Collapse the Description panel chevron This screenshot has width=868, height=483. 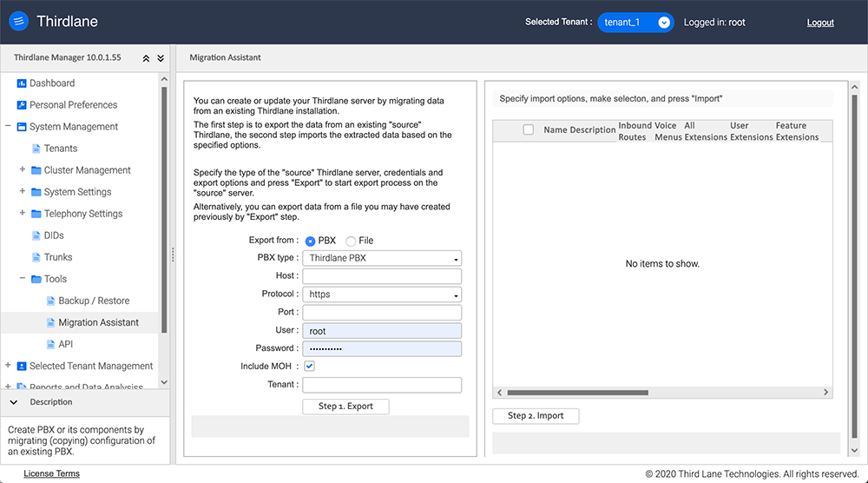click(x=14, y=402)
